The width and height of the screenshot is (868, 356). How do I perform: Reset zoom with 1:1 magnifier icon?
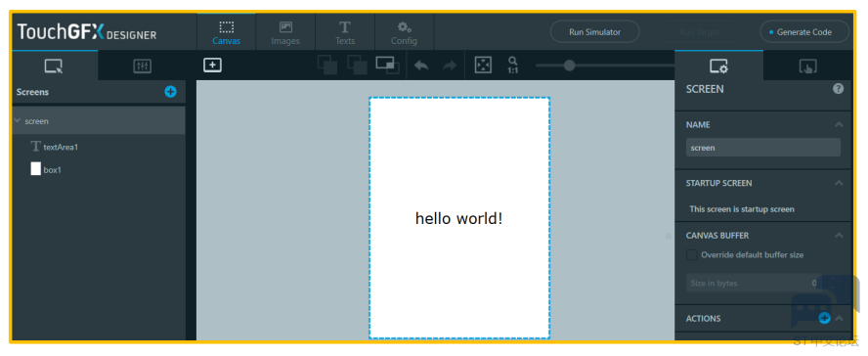tap(513, 66)
